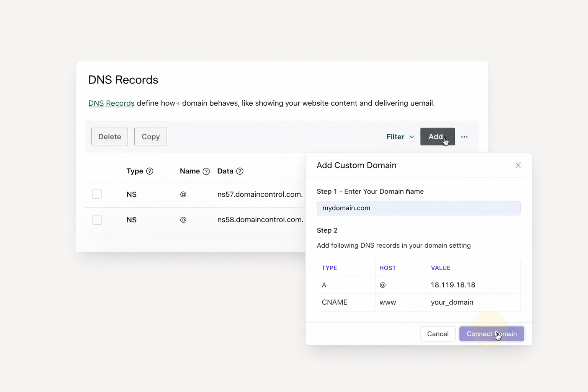Click the help icon next to Type
The width and height of the screenshot is (588, 392).
(x=150, y=171)
